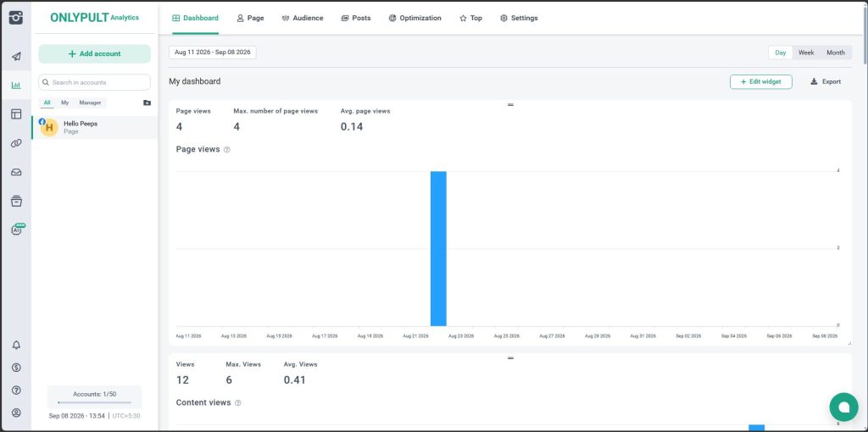The width and height of the screenshot is (868, 432).
Task: Click the Page views widget drag handle
Action: click(x=510, y=104)
